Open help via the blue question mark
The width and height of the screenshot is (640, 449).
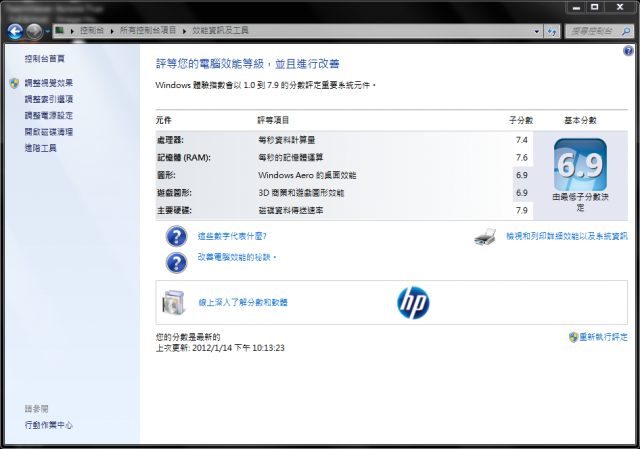[x=628, y=51]
